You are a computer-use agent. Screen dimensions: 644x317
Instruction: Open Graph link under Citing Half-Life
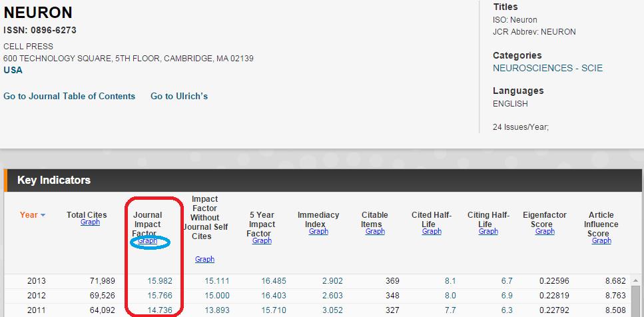coord(488,232)
